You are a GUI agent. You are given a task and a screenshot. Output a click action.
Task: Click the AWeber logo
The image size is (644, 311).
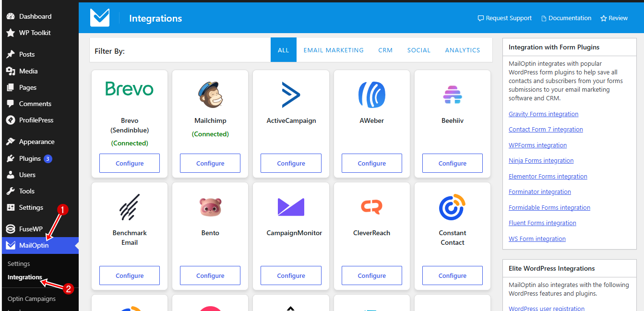(x=372, y=94)
